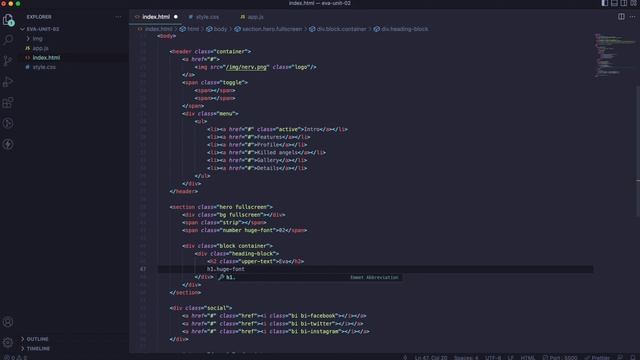The height and width of the screenshot is (360, 640).
Task: Click the html breadcrumb item
Action: coord(193,29)
